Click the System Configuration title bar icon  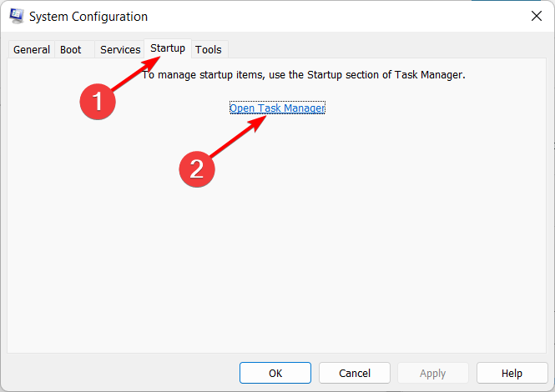tap(17, 17)
